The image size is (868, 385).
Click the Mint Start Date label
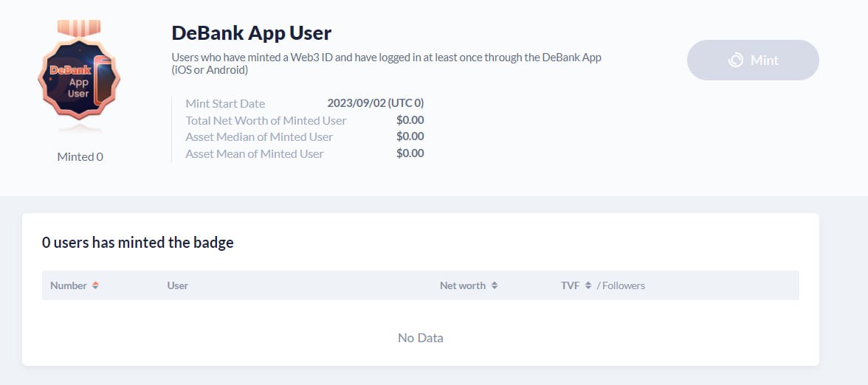pos(225,103)
